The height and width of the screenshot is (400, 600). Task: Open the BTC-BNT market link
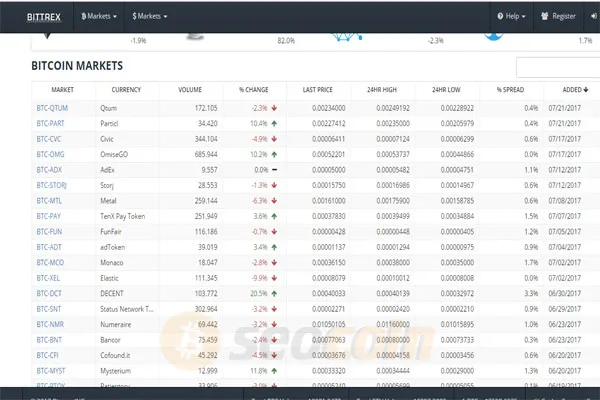(49, 340)
